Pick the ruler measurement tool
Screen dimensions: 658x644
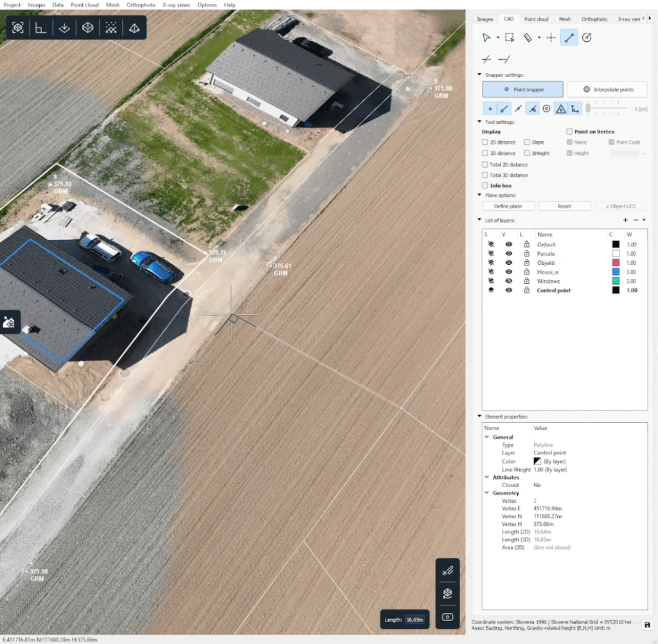click(527, 38)
